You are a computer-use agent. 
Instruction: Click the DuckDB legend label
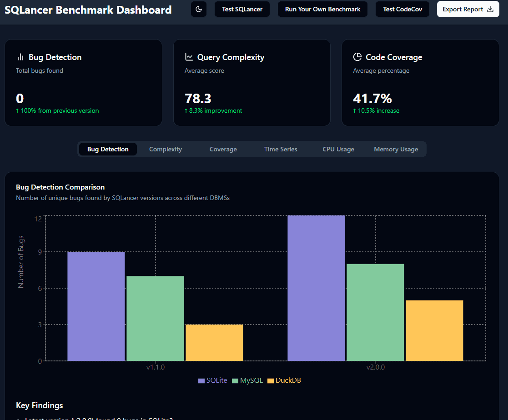click(288, 380)
